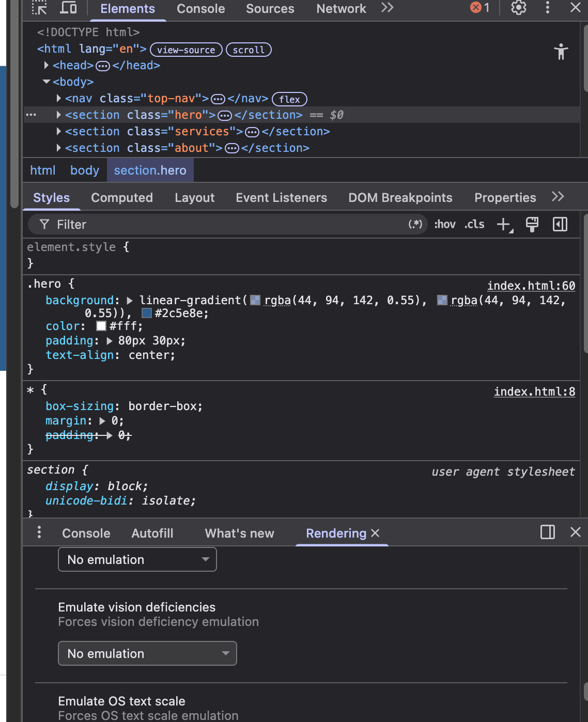This screenshot has width=588, height=722.
Task: Switch to What's new drawer tab
Action: [240, 533]
